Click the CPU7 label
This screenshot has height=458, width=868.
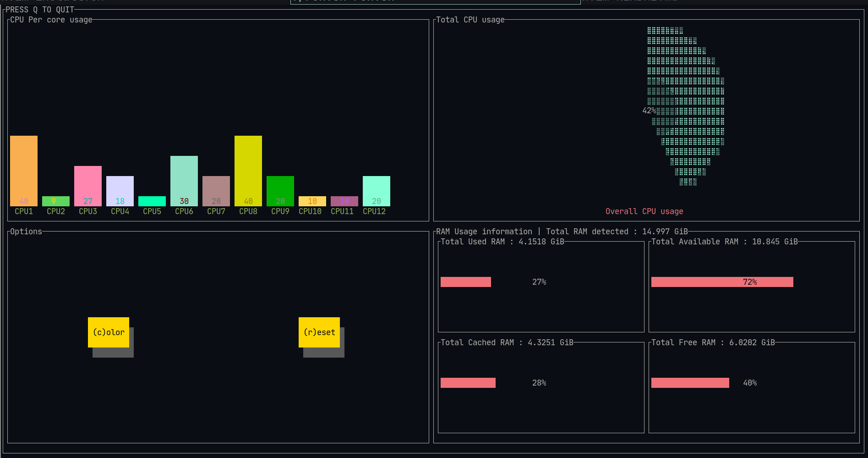point(216,211)
